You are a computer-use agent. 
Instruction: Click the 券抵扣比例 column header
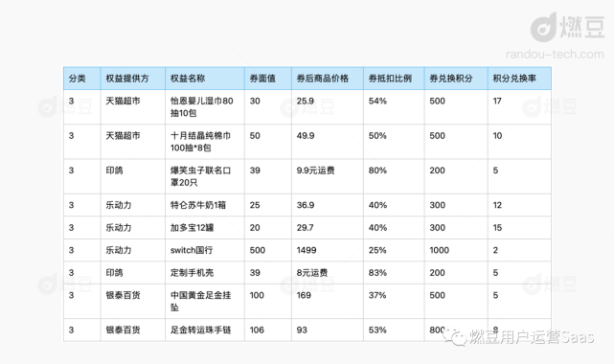[x=394, y=79]
